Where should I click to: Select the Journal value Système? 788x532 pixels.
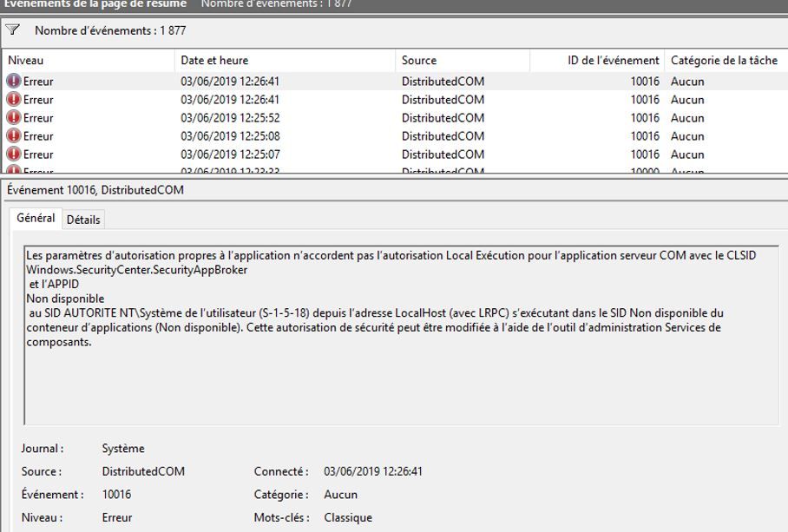coord(123,449)
